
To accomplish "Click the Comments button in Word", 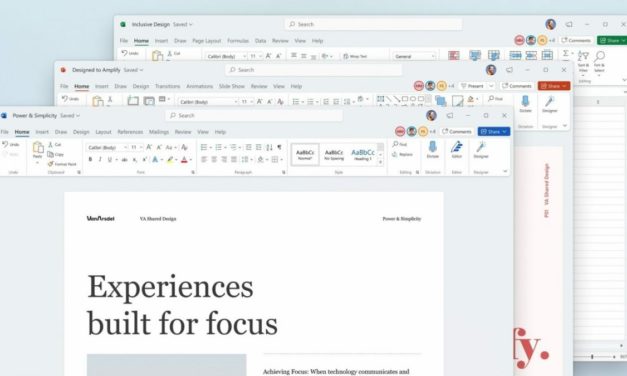I will coord(457,132).
